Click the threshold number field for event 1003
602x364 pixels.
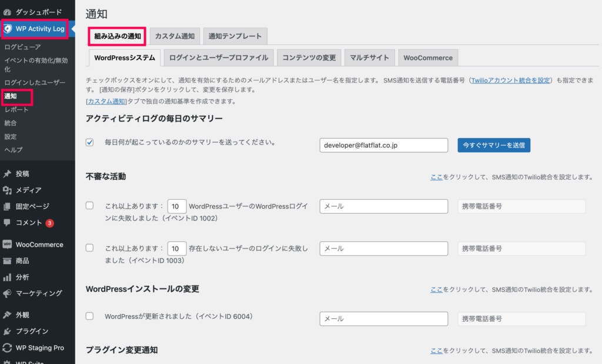(x=176, y=248)
